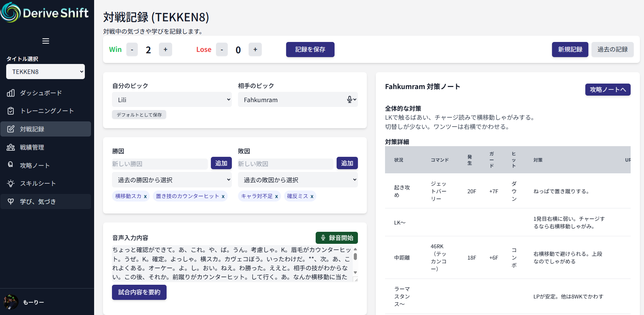The image size is (644, 315).
Task: Increase the Lose count
Action: [x=255, y=50]
